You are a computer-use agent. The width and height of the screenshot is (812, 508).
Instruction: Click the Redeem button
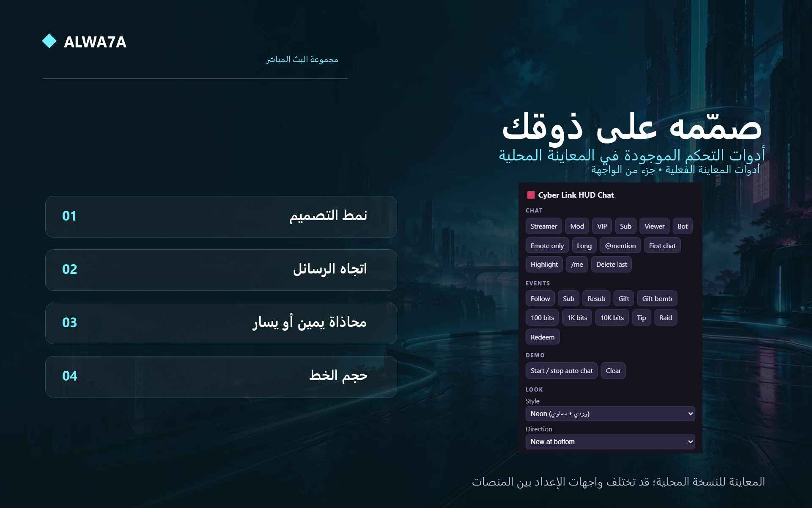(x=543, y=337)
